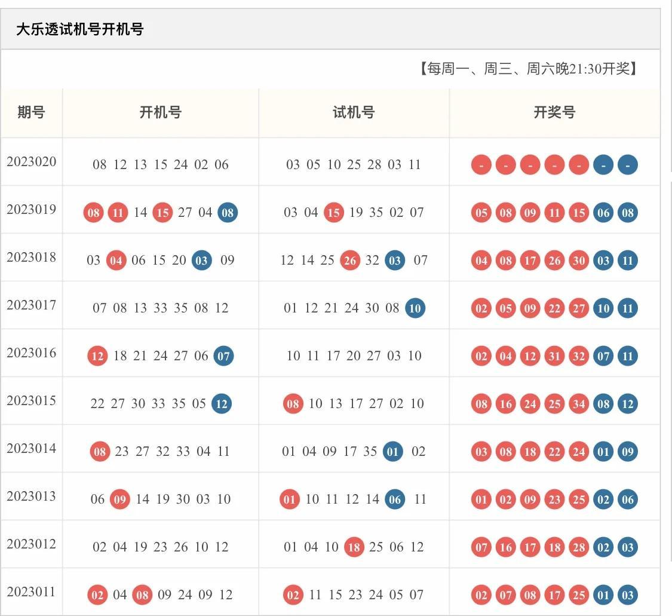The image size is (672, 616).
Task: Click red ball 08 in 2023011 开机号
Action: coord(142,594)
